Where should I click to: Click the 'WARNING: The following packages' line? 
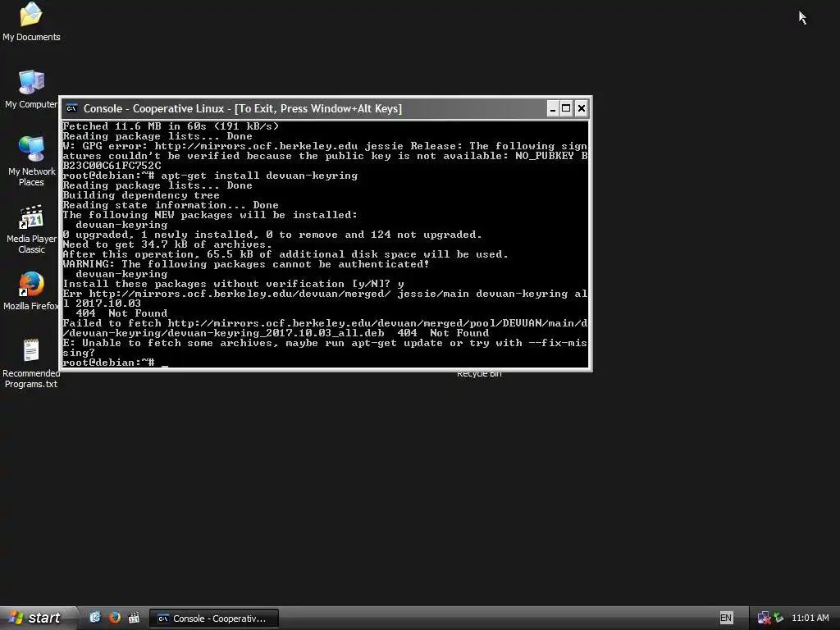[x=246, y=264]
